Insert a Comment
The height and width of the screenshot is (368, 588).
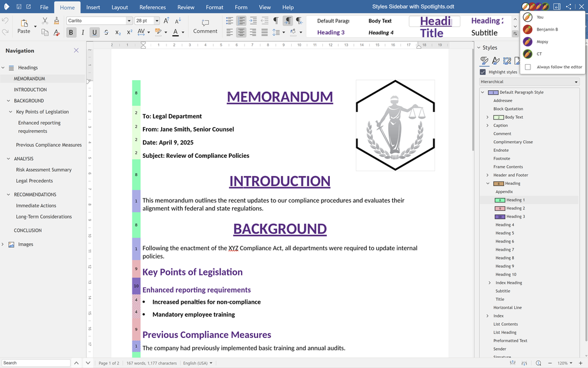click(x=205, y=26)
